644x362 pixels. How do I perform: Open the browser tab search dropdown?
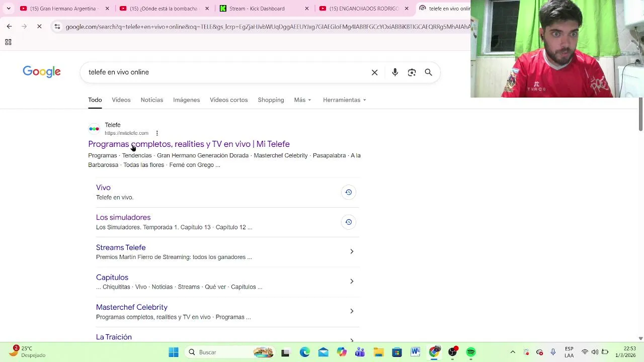point(9,9)
